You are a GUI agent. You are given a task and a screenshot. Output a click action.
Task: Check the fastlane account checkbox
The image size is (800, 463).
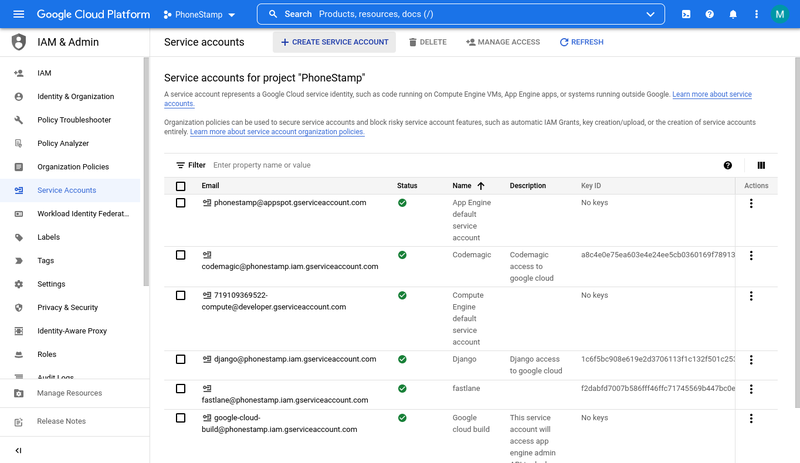(181, 389)
